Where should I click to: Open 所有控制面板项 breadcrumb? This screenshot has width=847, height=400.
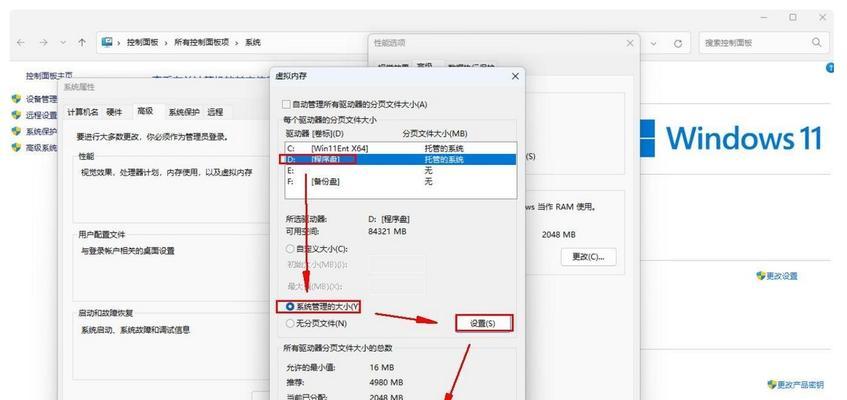pyautogui.click(x=201, y=42)
